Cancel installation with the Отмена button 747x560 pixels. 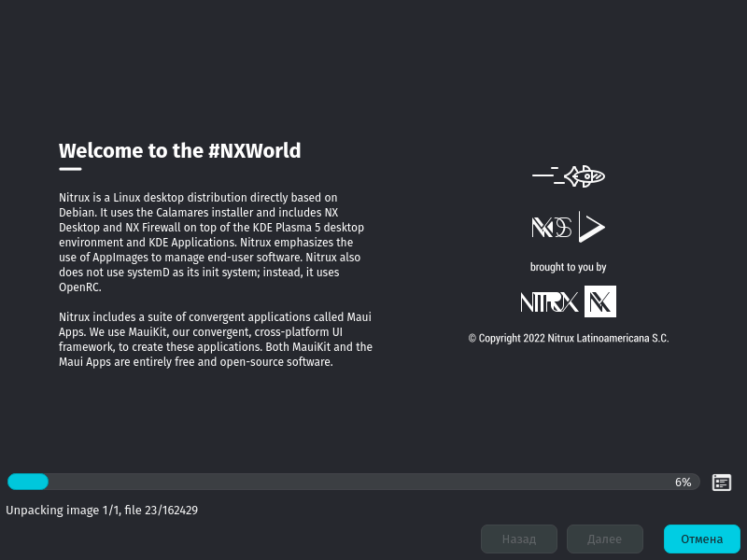702,539
